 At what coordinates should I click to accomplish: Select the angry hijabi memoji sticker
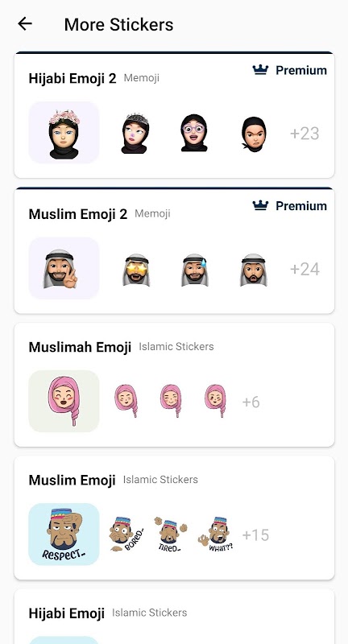tap(254, 134)
